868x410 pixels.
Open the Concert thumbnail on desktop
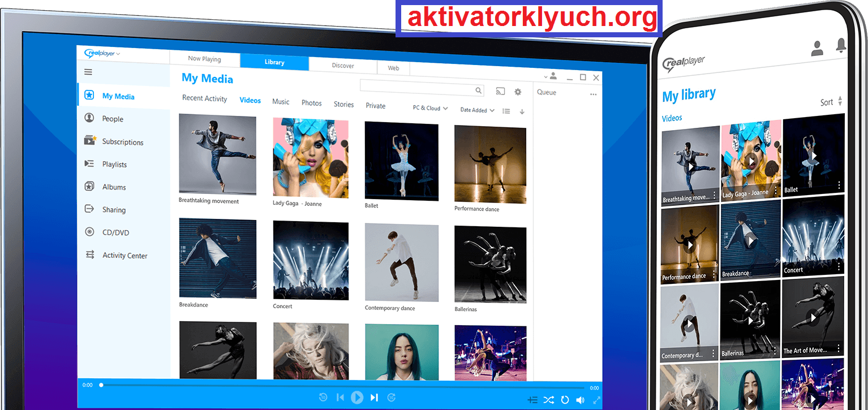click(311, 260)
